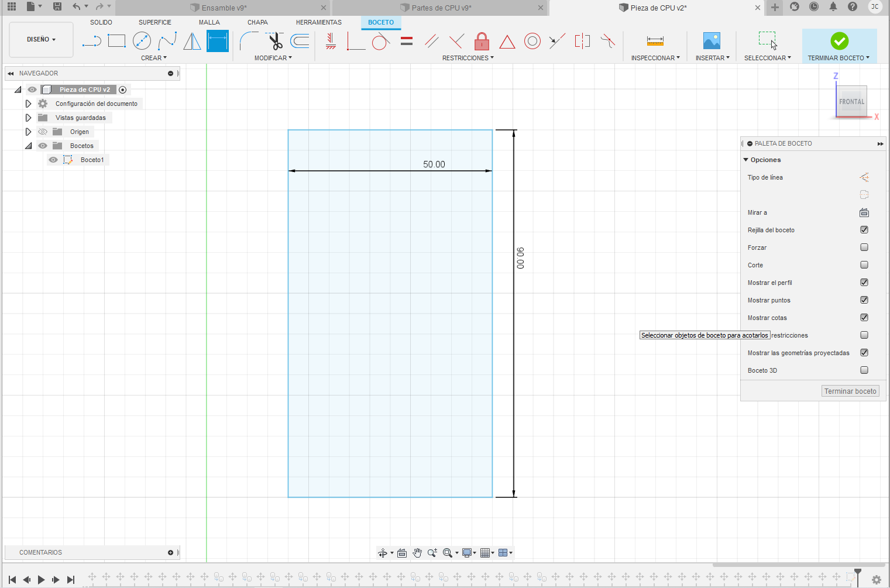Open the CREAR dropdown menu

(x=154, y=58)
